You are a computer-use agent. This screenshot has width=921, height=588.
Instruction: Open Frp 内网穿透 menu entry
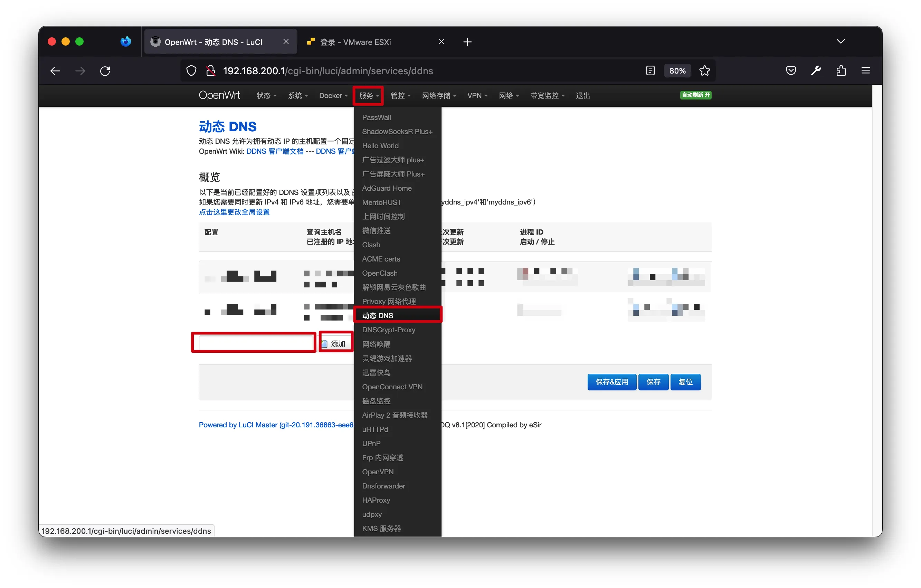click(397, 457)
